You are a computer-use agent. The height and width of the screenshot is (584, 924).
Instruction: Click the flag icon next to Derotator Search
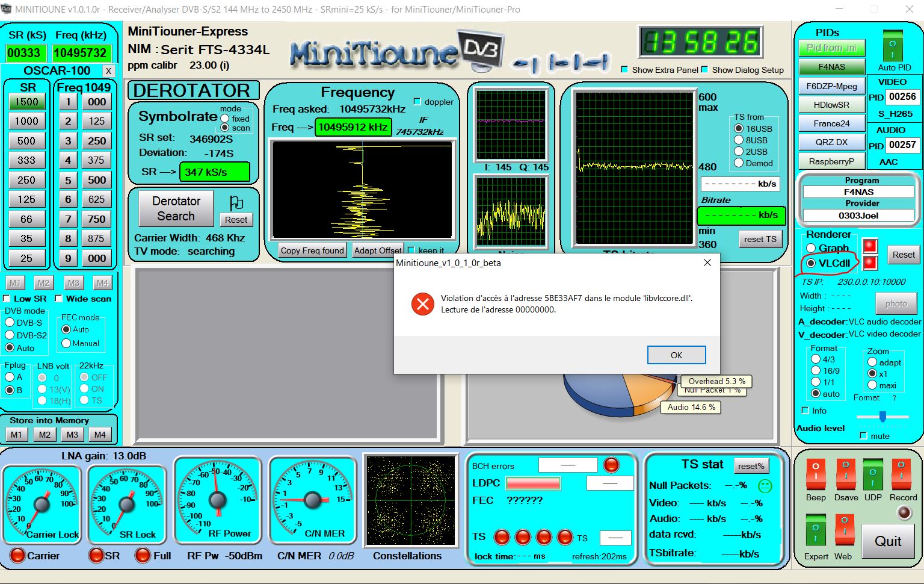[x=236, y=202]
